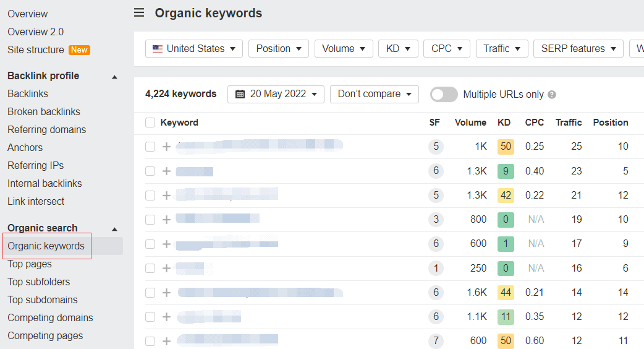
Task: Toggle the Multiple URLs only switch
Action: 444,94
